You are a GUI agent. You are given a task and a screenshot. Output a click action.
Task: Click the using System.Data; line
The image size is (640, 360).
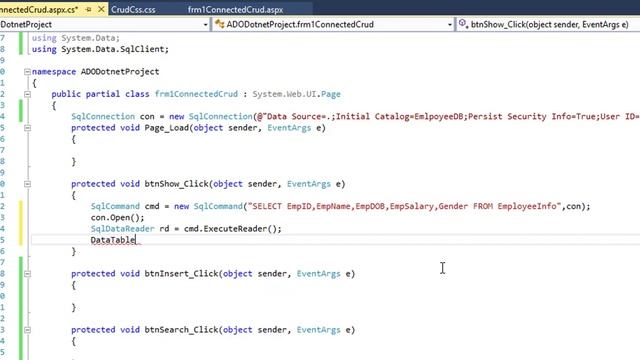(x=76, y=38)
